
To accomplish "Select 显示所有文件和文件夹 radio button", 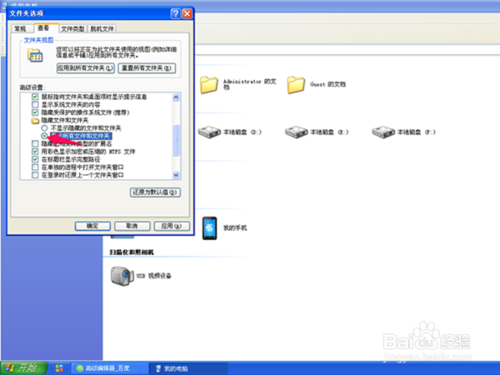I will pyautogui.click(x=44, y=136).
